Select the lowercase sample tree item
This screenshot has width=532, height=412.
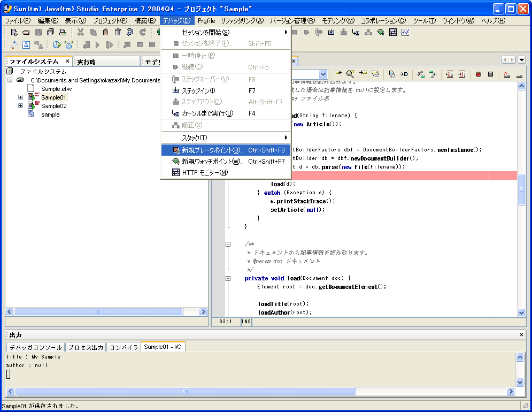tap(51, 115)
